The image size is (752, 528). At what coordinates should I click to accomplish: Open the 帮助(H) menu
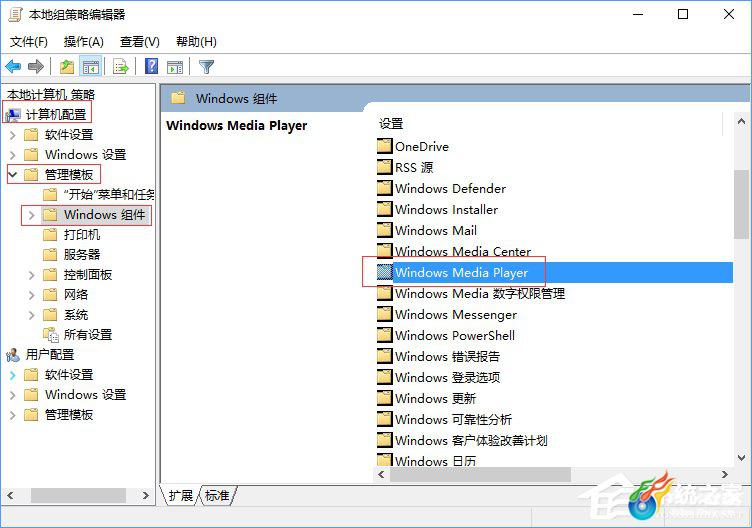[196, 42]
